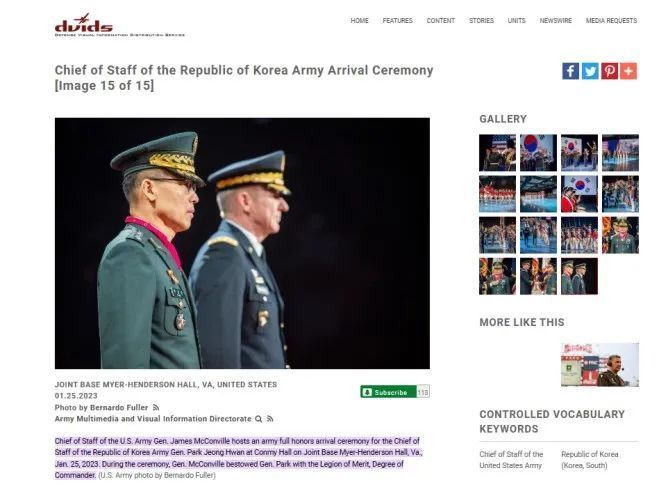This screenshot has width=668, height=489.
Task: Enlarge the main photo of the generals
Action: click(x=242, y=243)
